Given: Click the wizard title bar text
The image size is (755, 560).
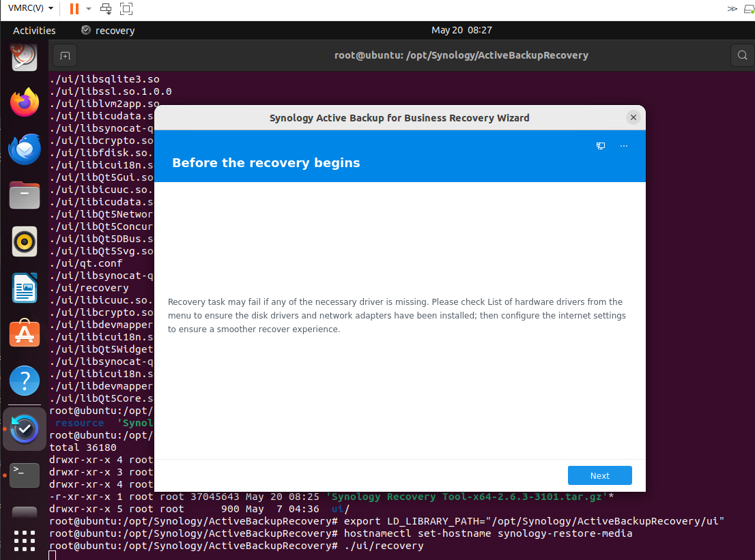Looking at the screenshot, I should (399, 118).
